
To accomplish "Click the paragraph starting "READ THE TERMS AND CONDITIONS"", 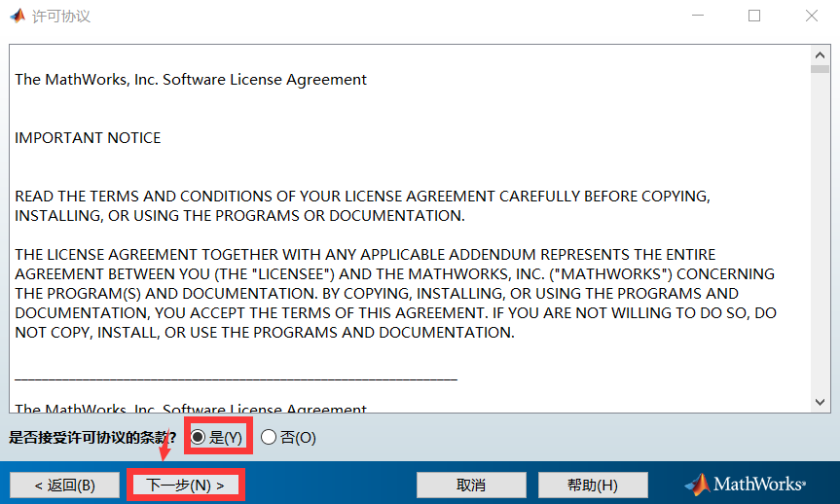I will (362, 206).
